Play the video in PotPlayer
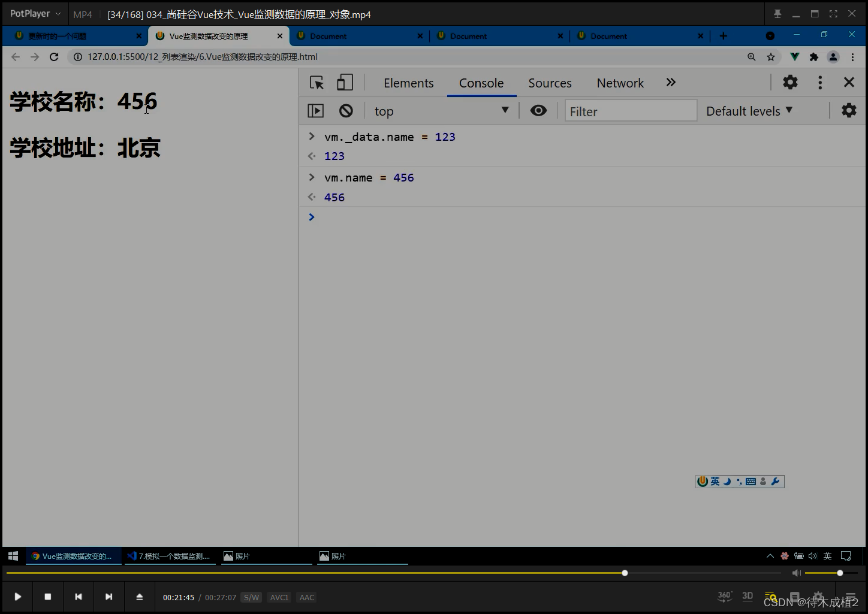The height and width of the screenshot is (614, 868). (x=18, y=597)
